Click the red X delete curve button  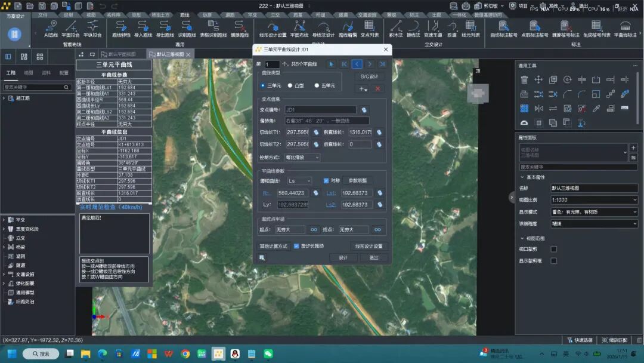coord(378,89)
